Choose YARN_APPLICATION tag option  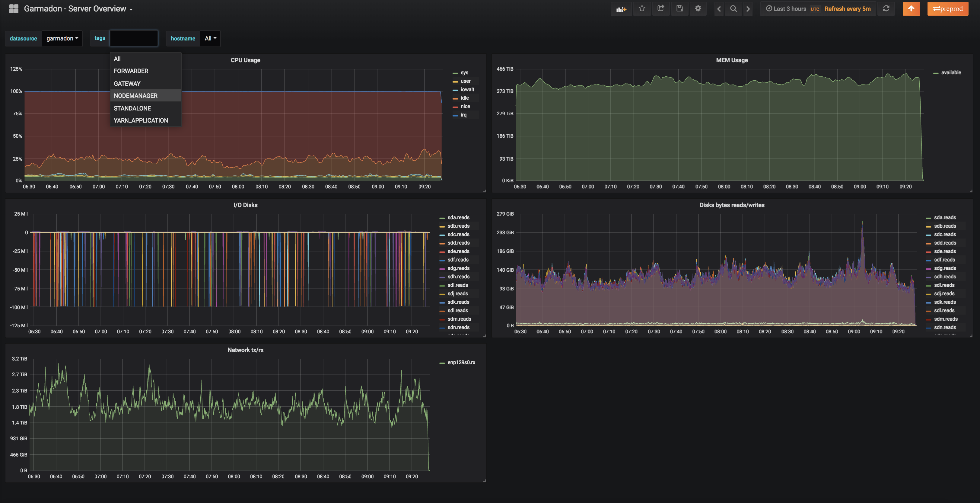pyautogui.click(x=140, y=120)
